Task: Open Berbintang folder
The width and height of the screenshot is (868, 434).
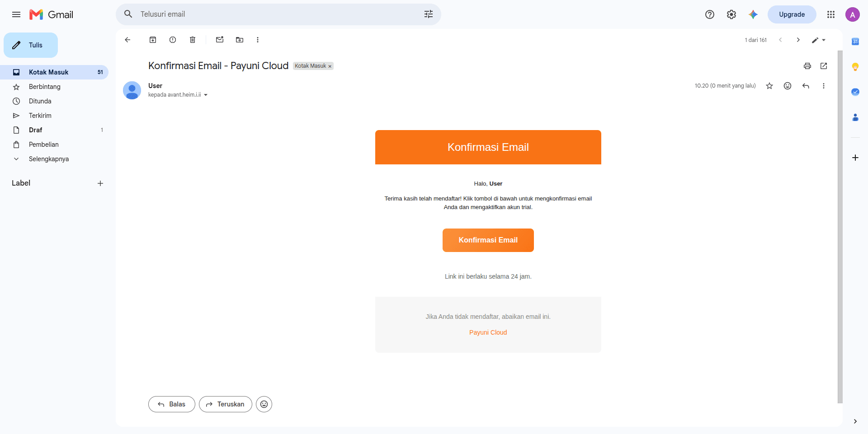Action: click(x=54, y=87)
